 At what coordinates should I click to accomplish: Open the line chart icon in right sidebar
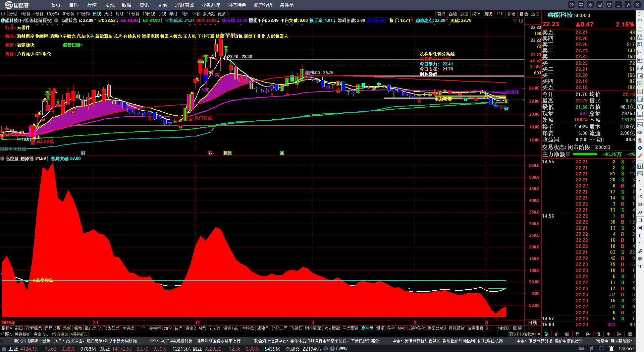click(640, 52)
